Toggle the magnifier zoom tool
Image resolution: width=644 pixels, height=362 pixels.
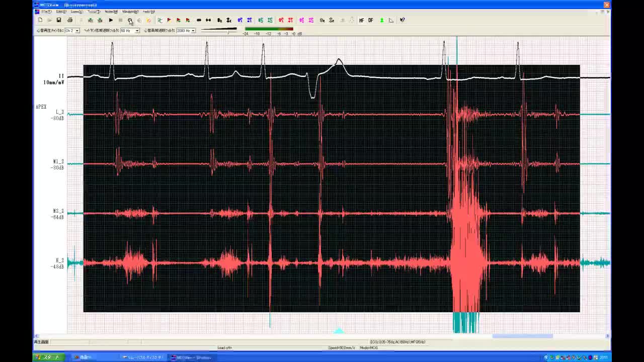[130, 20]
